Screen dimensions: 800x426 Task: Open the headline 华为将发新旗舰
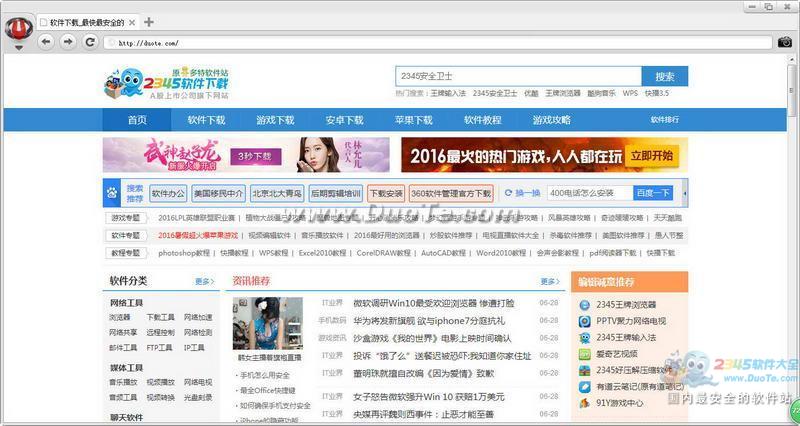[x=429, y=320]
